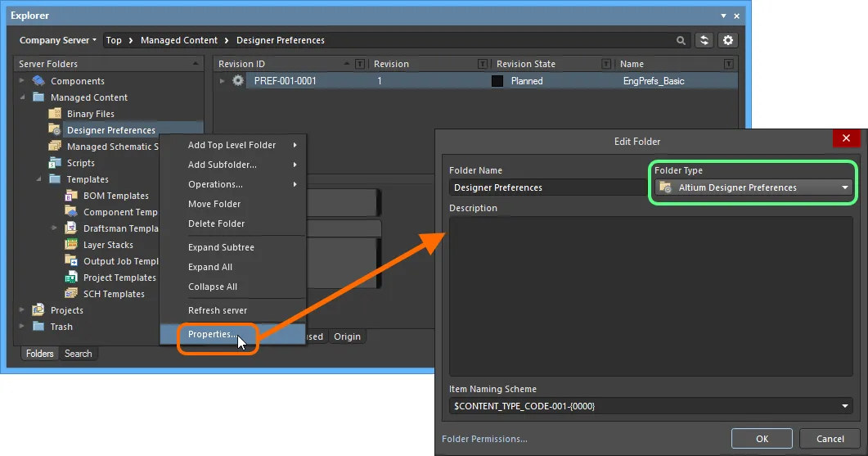This screenshot has width=868, height=456.
Task: Expand the Components tree node
Action: coord(22,81)
